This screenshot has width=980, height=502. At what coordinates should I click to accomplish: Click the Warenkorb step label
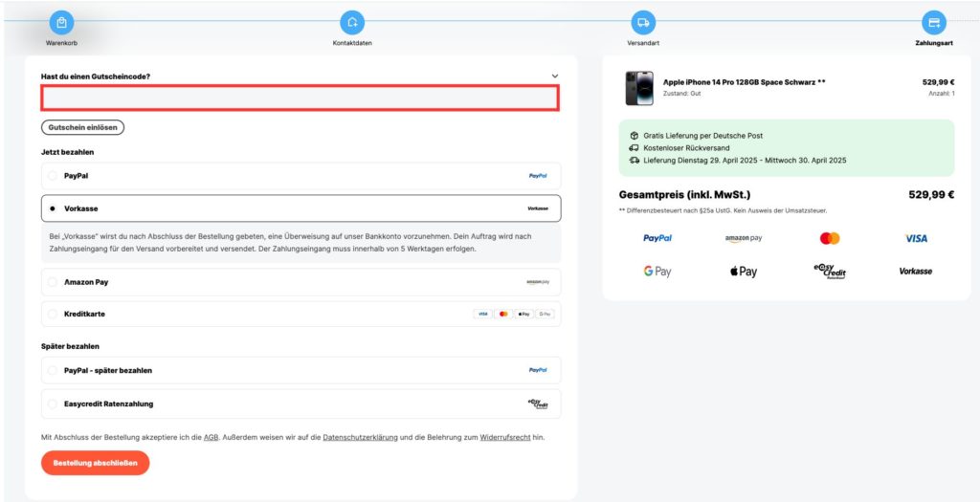click(x=61, y=43)
